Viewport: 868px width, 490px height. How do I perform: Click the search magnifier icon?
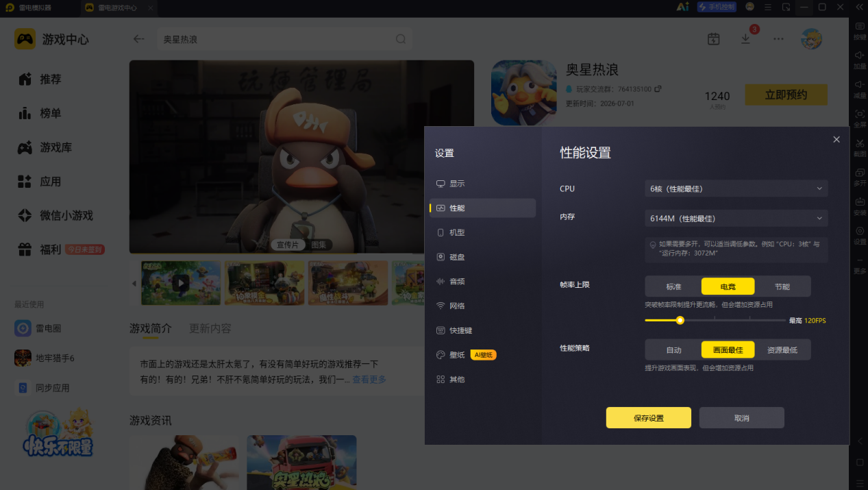tap(401, 39)
